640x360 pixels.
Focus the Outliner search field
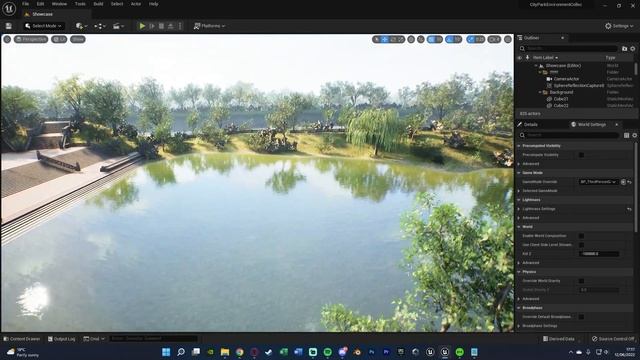[571, 49]
